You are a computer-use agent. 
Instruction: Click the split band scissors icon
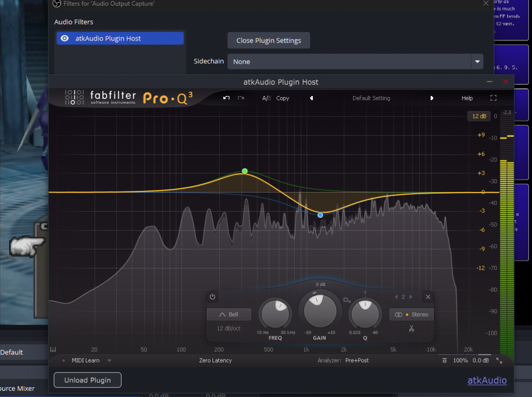click(411, 328)
